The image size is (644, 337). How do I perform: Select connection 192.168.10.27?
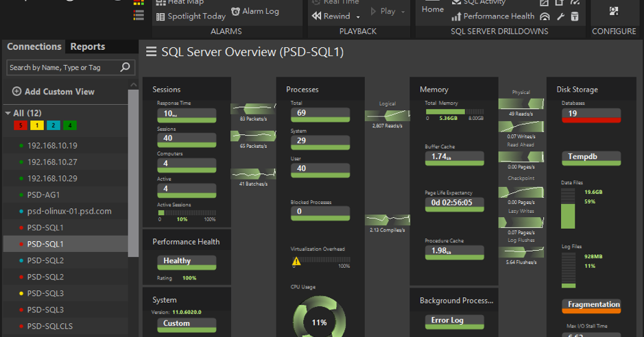coord(66,162)
